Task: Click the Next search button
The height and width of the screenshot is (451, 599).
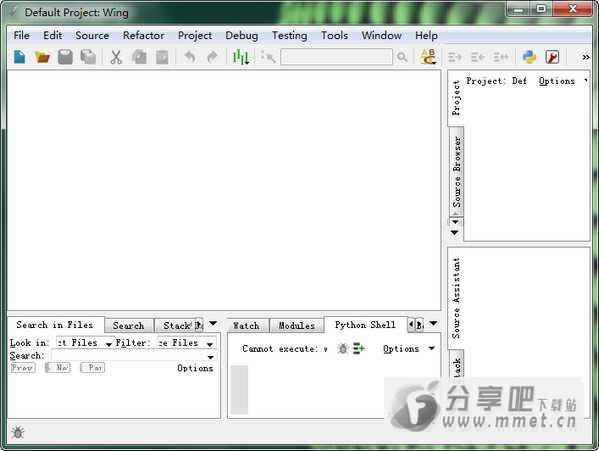Action: 58,368
